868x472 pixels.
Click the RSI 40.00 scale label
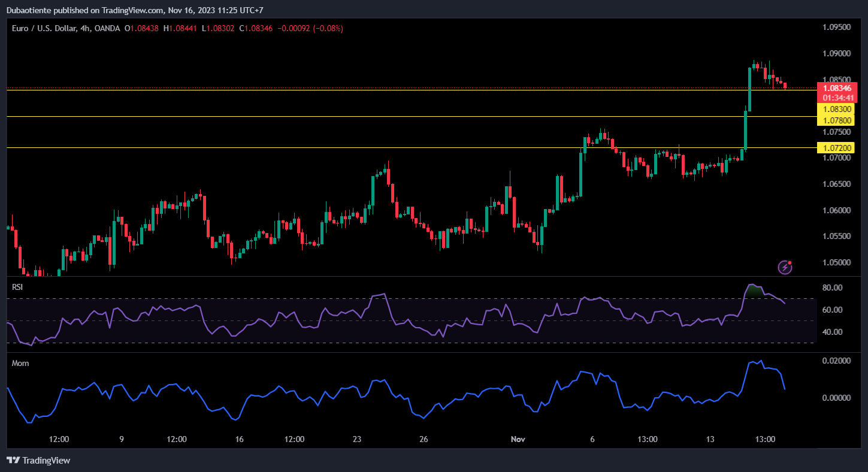pos(833,332)
